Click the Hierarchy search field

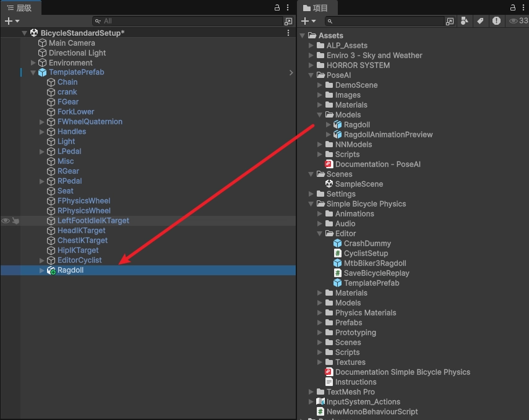coord(187,21)
